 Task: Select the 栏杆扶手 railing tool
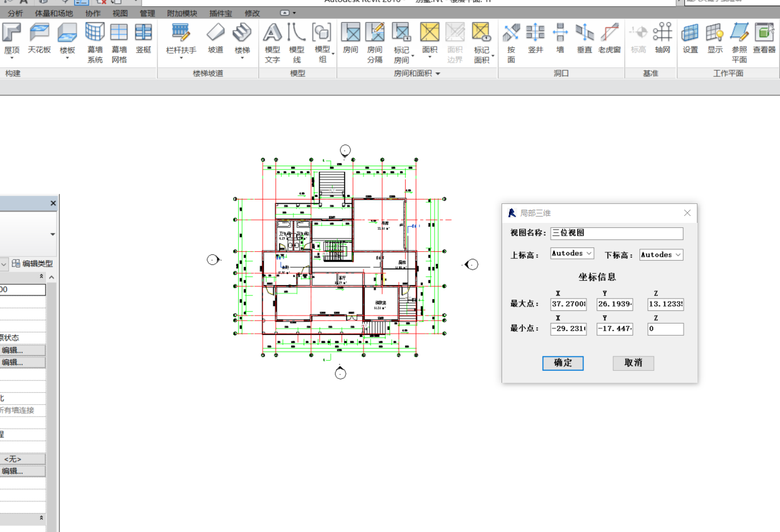[181, 38]
